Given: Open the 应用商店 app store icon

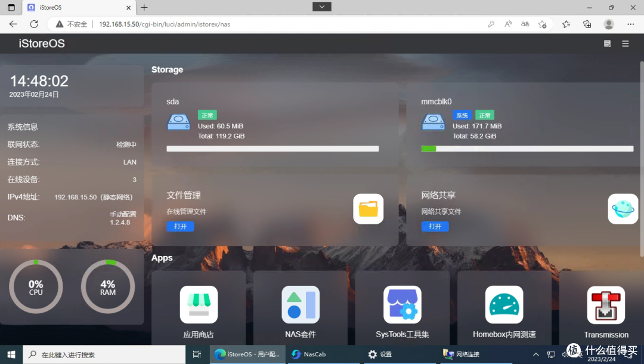Looking at the screenshot, I should [198, 304].
